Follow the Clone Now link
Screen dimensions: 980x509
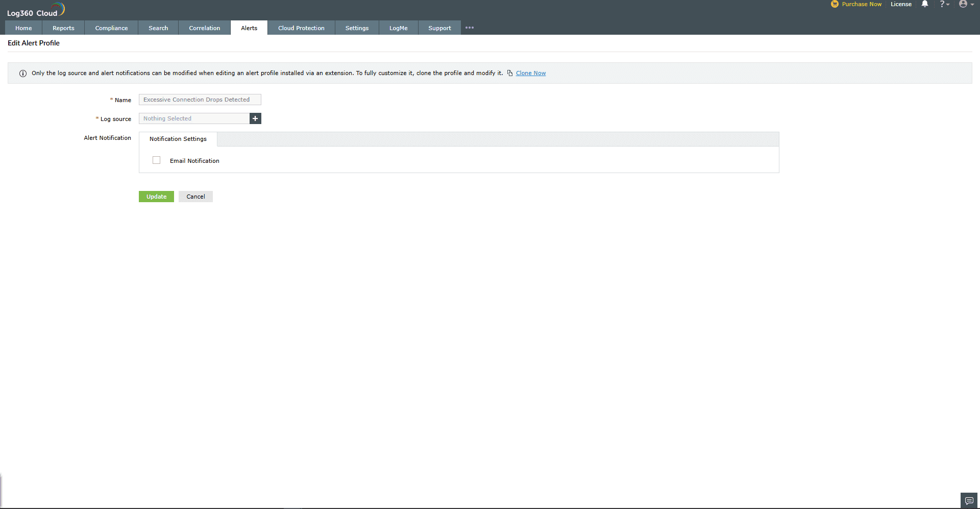click(531, 73)
